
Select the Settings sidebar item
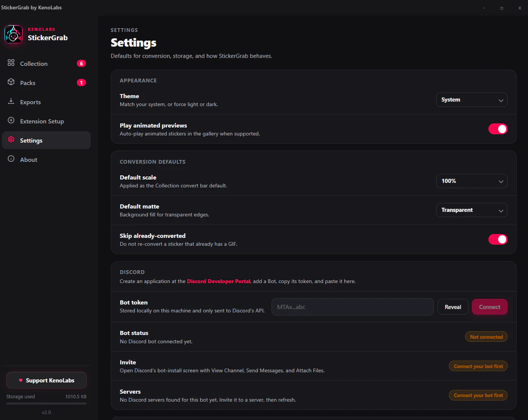46,140
